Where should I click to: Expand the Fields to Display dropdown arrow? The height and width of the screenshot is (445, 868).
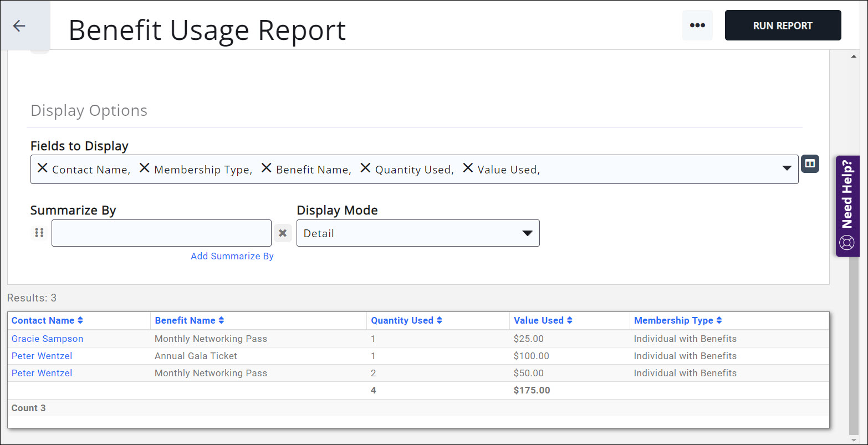click(x=787, y=168)
